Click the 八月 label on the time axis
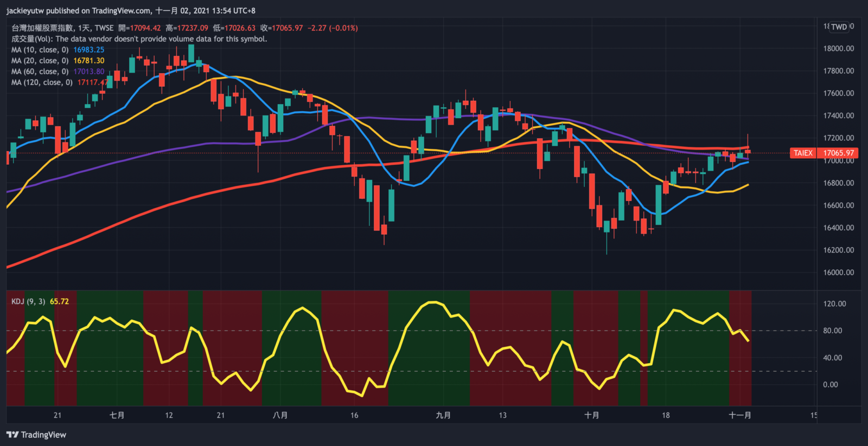The width and height of the screenshot is (868, 446). (x=280, y=415)
